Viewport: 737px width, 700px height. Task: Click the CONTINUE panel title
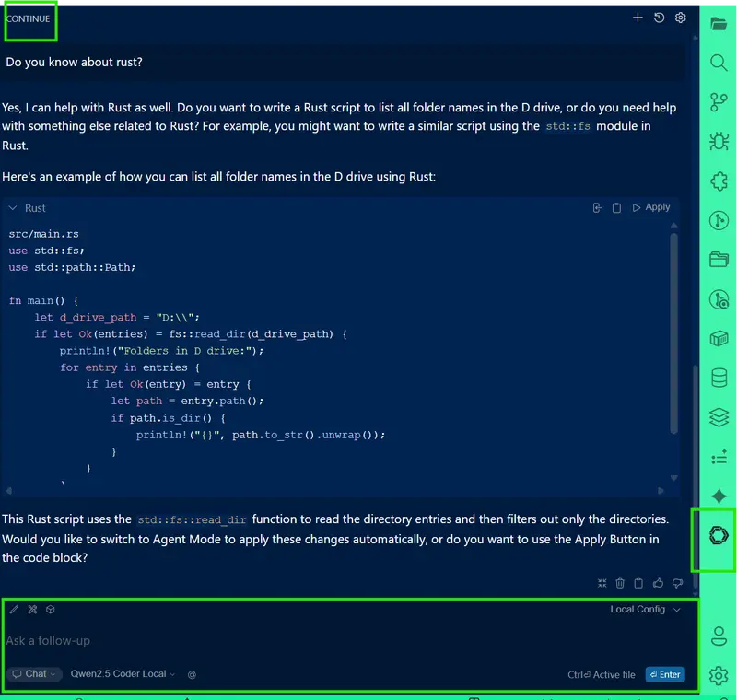coord(28,18)
